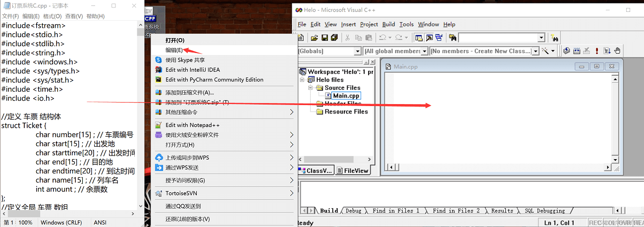Choose Edit with IntelliJ IDEA context entry
644x227 pixels.
224,70
